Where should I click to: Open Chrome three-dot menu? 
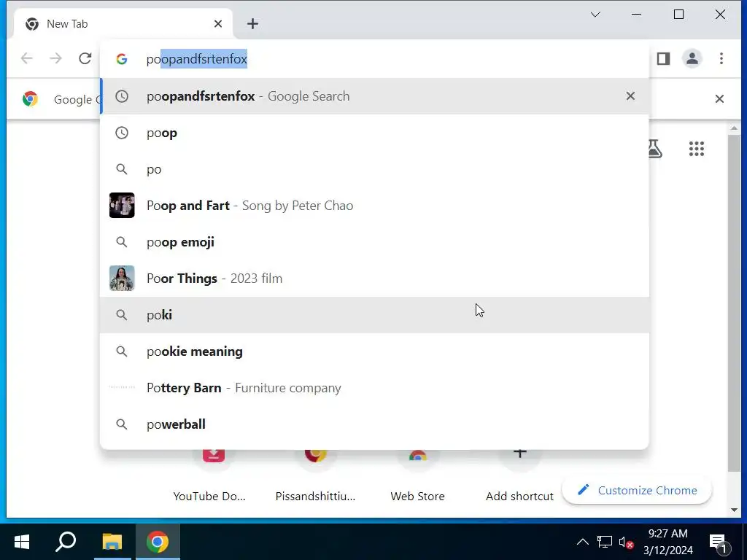pyautogui.click(x=721, y=58)
